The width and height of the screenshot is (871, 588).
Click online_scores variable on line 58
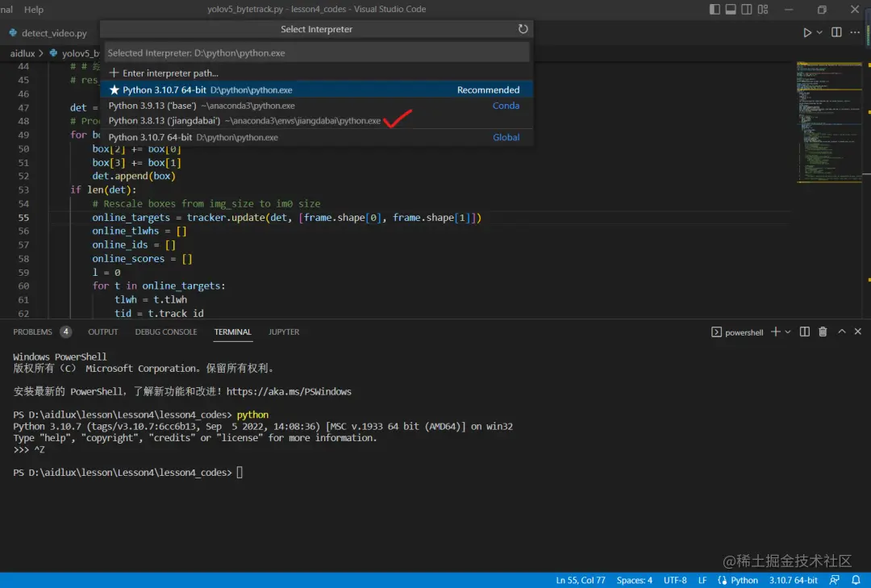pyautogui.click(x=128, y=258)
